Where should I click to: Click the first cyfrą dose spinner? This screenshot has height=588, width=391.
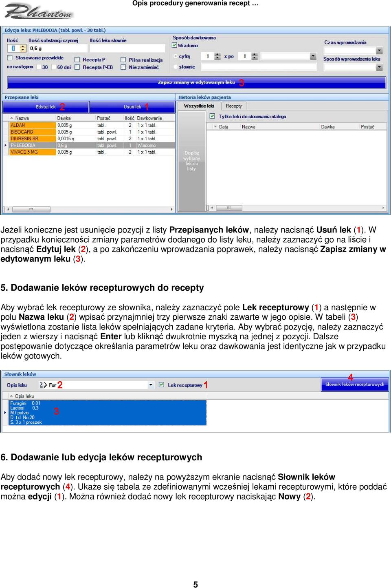pyautogui.click(x=217, y=56)
